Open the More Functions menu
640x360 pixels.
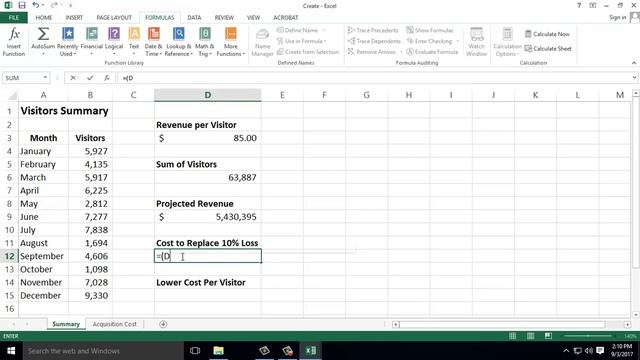click(231, 42)
